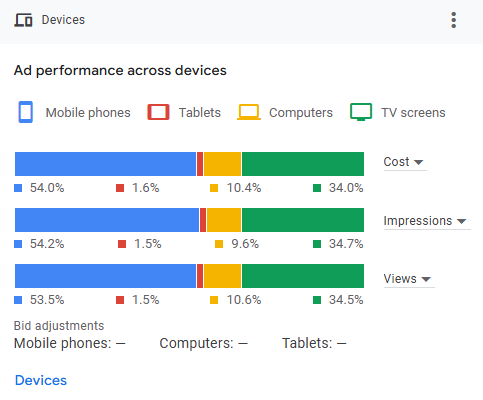Screen dimensions: 483x400
Task: Click the yellow computers segment in Views bar
Action: click(x=222, y=276)
